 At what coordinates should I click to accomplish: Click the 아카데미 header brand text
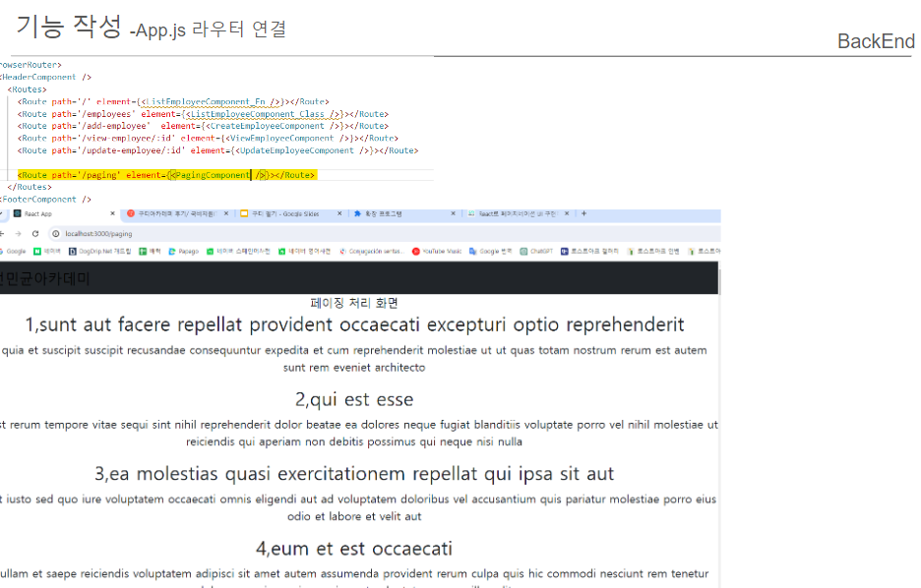44,278
